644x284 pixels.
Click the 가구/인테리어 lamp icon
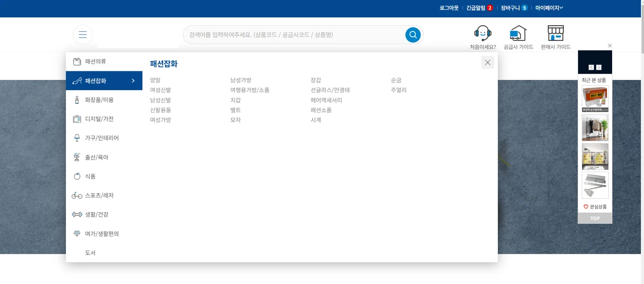[77, 138]
